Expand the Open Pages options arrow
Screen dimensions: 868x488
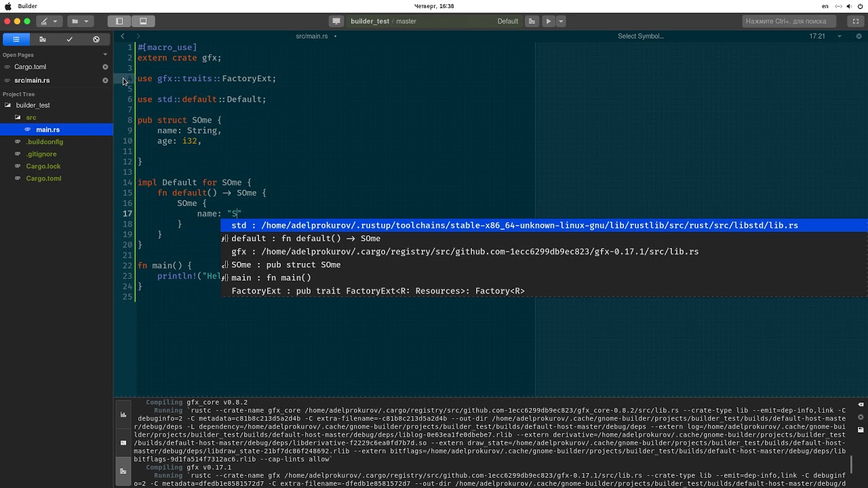(x=105, y=55)
